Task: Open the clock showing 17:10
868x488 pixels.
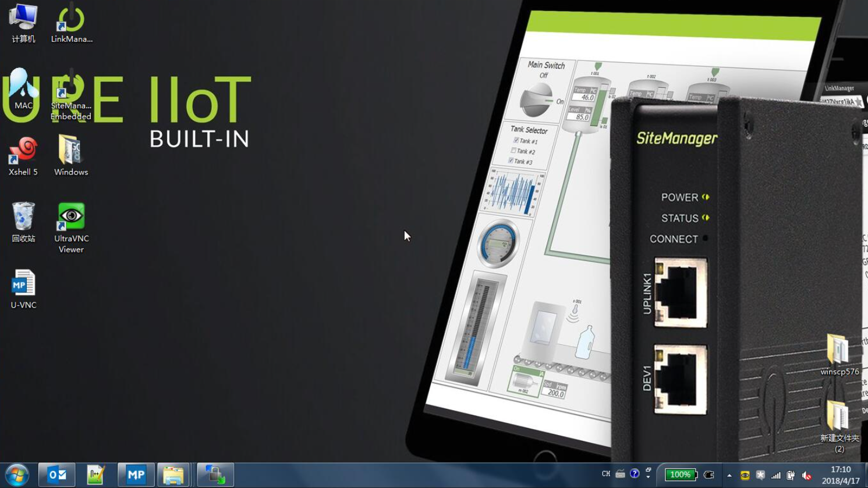Action: pyautogui.click(x=841, y=475)
